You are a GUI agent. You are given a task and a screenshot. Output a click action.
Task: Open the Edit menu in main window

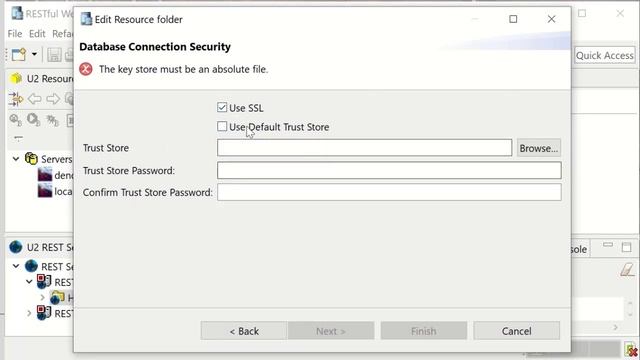[37, 34]
